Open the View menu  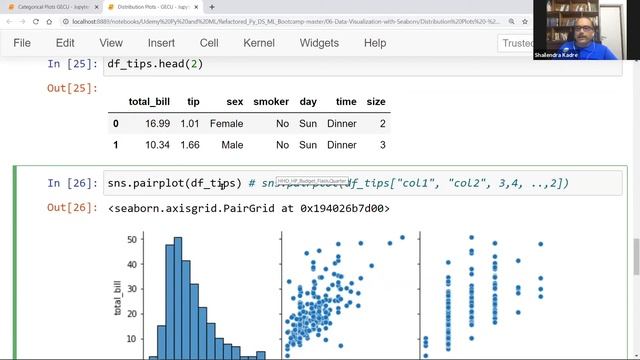111,43
